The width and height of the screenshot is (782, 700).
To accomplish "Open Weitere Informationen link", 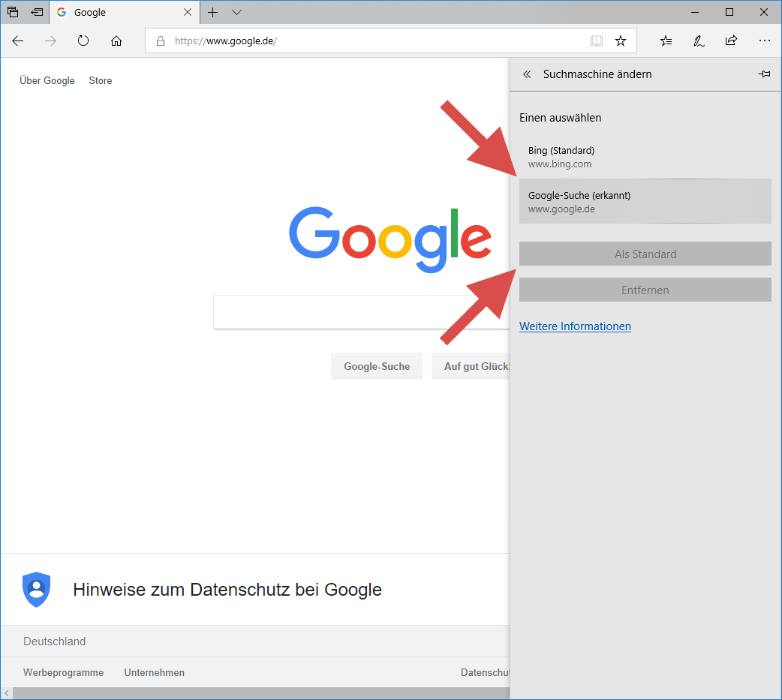I will tap(575, 326).
